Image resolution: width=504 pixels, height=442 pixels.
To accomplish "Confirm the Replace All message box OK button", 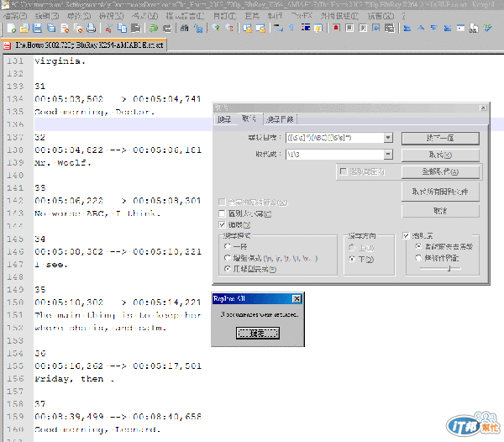I will point(258,333).
